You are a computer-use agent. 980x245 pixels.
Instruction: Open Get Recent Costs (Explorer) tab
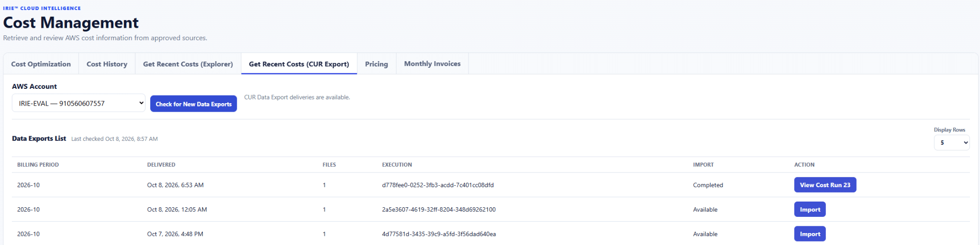[188, 64]
